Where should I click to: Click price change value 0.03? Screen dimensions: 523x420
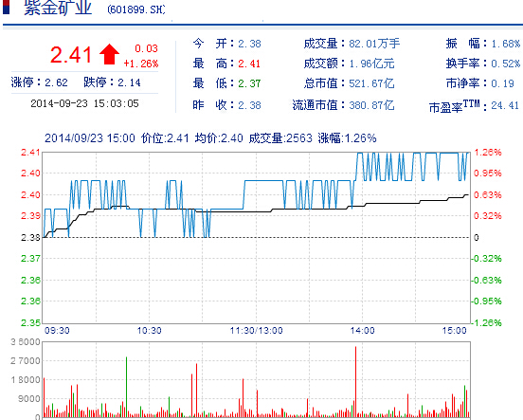(146, 48)
